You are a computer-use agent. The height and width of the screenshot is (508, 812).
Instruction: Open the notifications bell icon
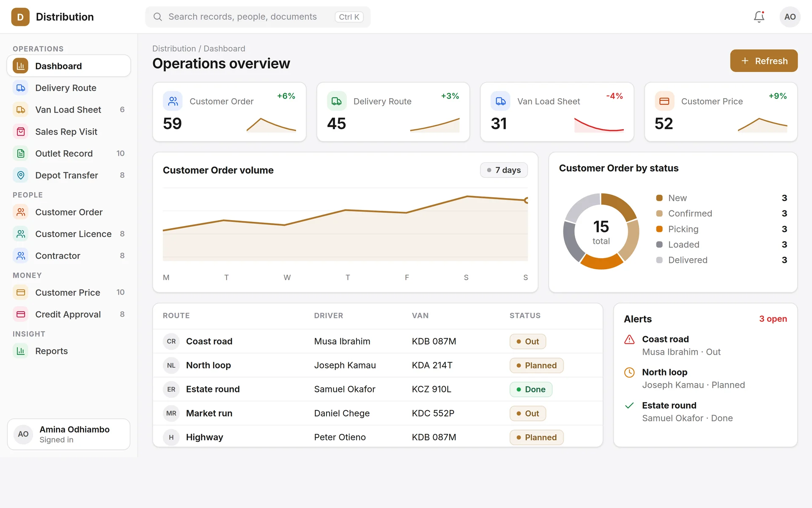759,17
